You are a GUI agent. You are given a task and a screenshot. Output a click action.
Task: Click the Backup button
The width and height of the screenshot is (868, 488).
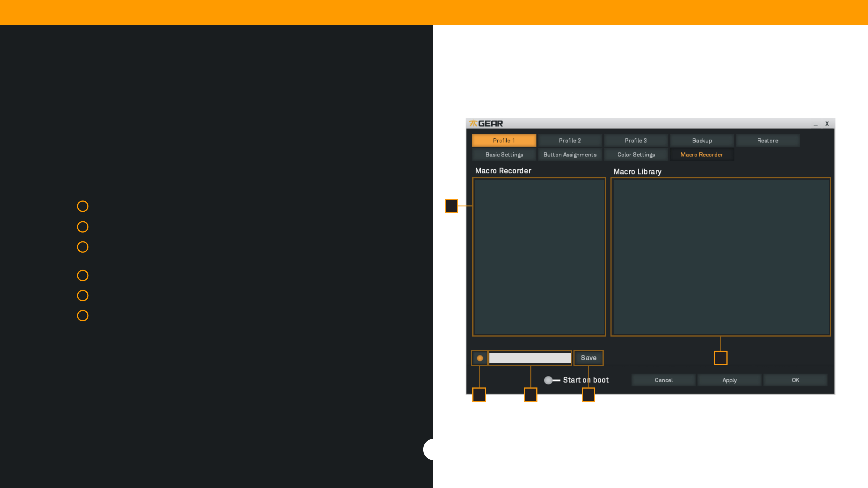tap(702, 140)
